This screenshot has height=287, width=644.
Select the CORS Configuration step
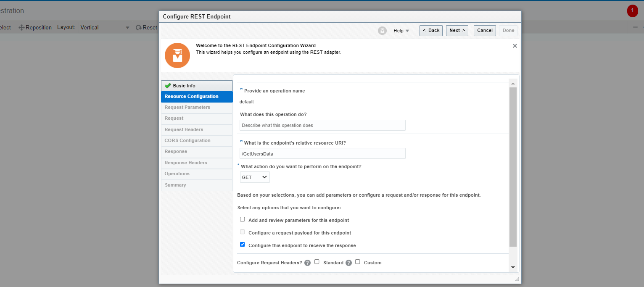[x=187, y=140]
